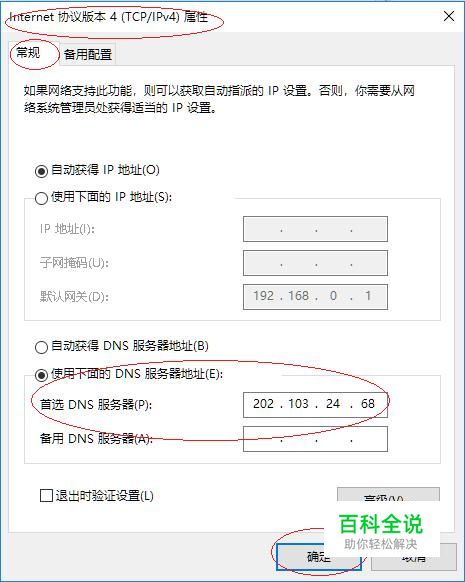Close the TCP/IPv4 properties dialog

(x=449, y=16)
